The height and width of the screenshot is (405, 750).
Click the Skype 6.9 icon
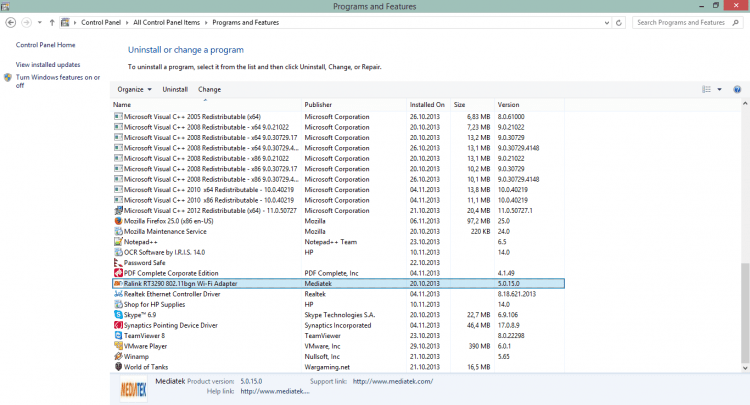[x=118, y=315]
